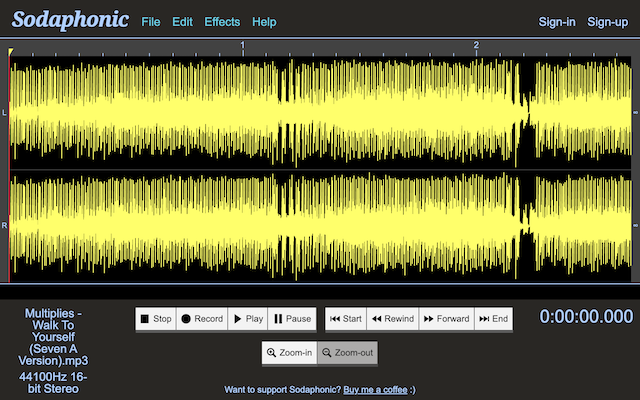Click the R channel label

click(x=4, y=226)
